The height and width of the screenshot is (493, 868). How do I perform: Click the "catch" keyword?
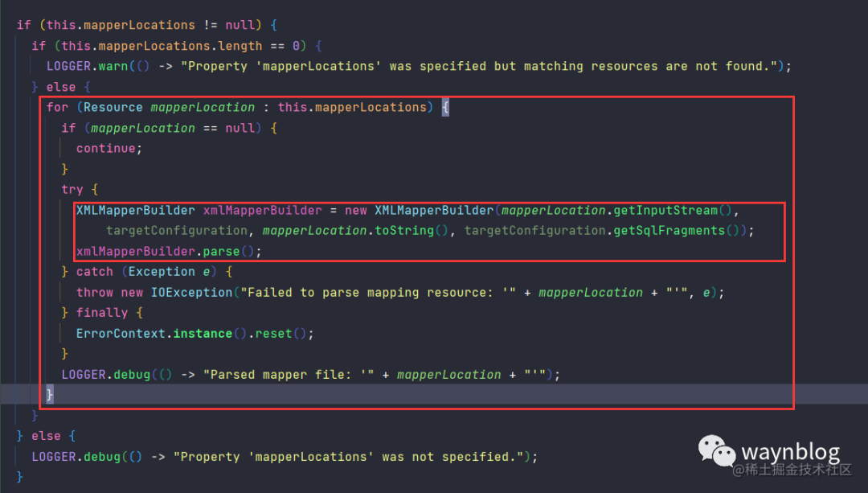95,271
